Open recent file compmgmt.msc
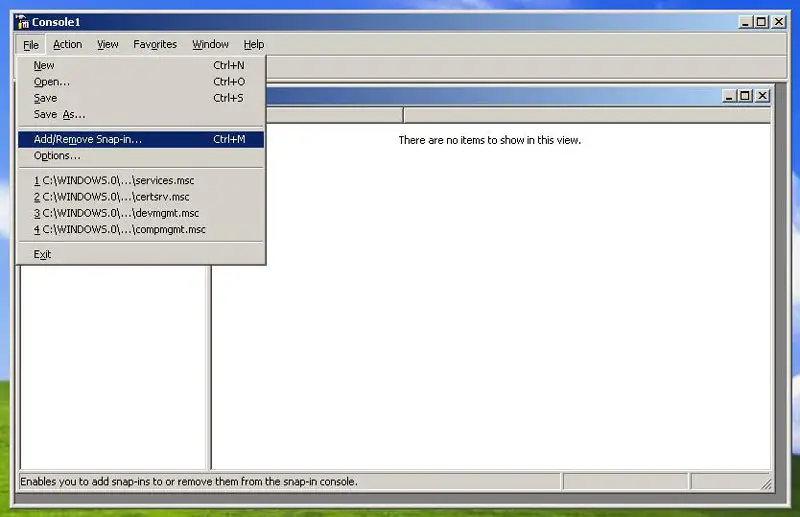This screenshot has height=517, width=800. tap(141, 229)
